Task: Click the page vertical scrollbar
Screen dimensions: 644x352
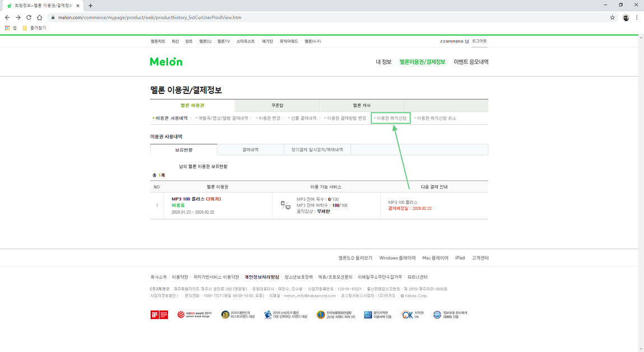Action: point(641,193)
